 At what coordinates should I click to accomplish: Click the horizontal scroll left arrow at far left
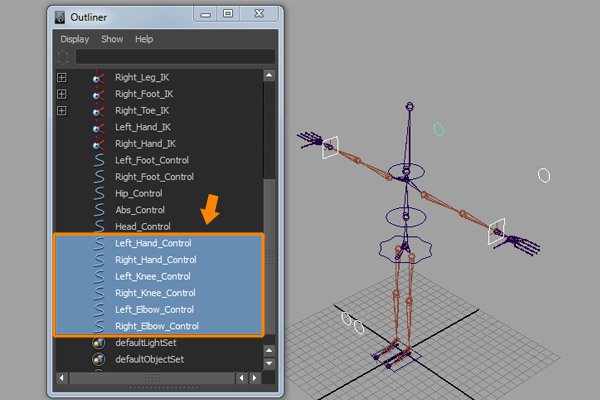[62, 378]
